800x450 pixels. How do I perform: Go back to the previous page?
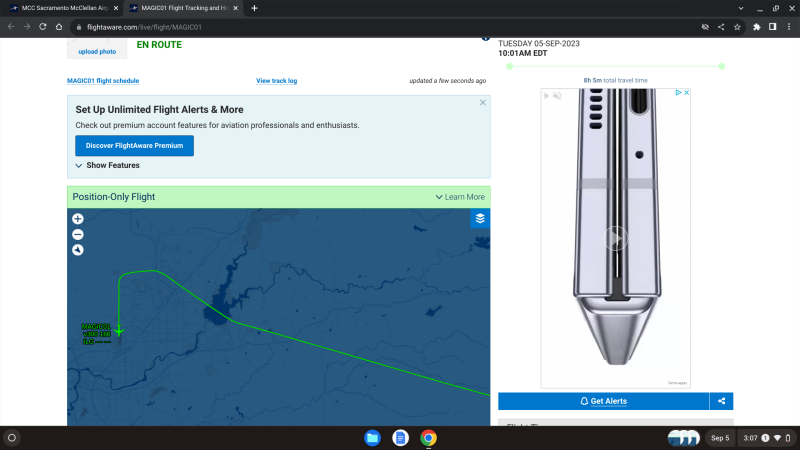coord(11,27)
